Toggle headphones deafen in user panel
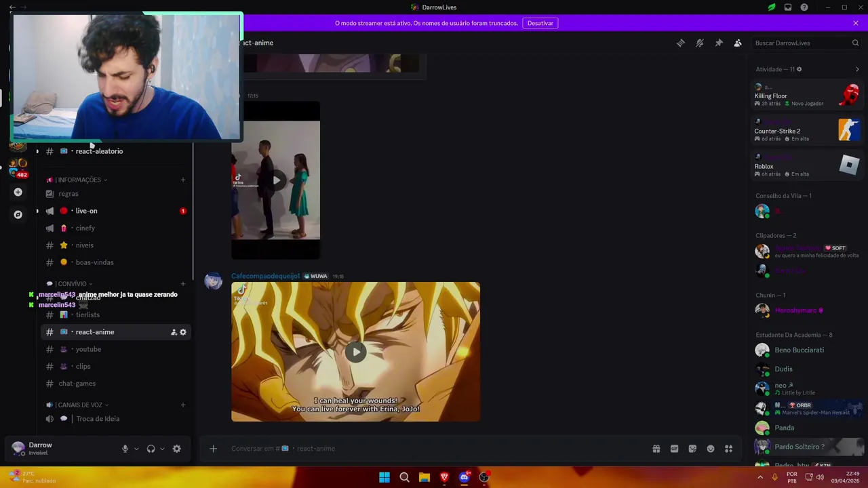 tap(151, 449)
